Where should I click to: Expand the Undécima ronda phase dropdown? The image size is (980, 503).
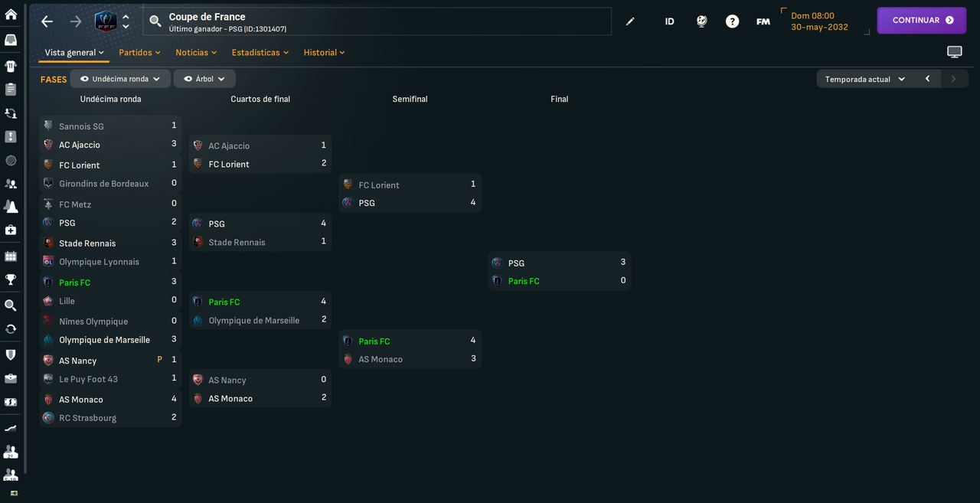tap(120, 79)
